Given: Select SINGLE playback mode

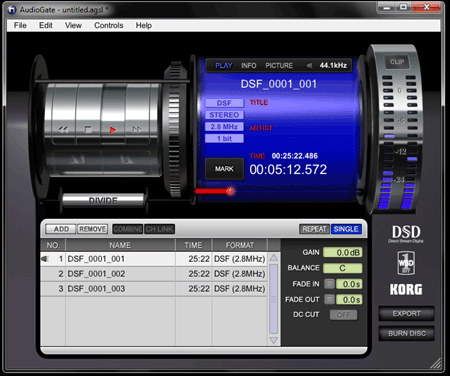Looking at the screenshot, I should (x=346, y=229).
